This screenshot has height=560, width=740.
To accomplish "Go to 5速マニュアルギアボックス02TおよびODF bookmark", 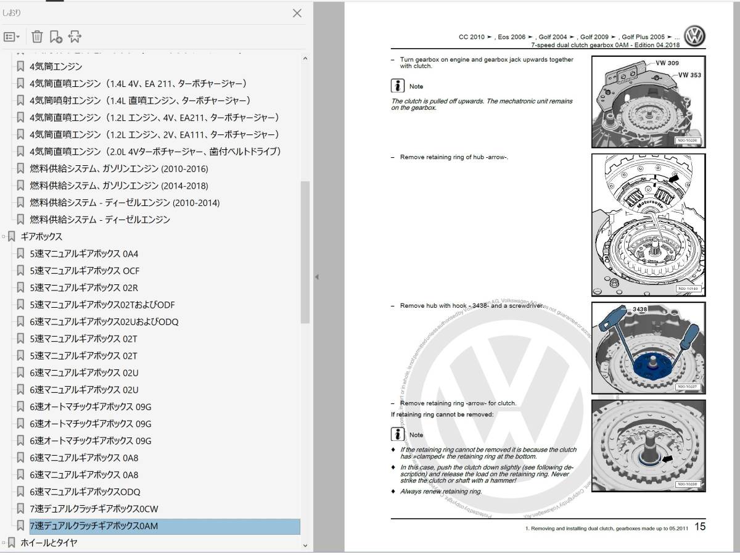I will (102, 305).
